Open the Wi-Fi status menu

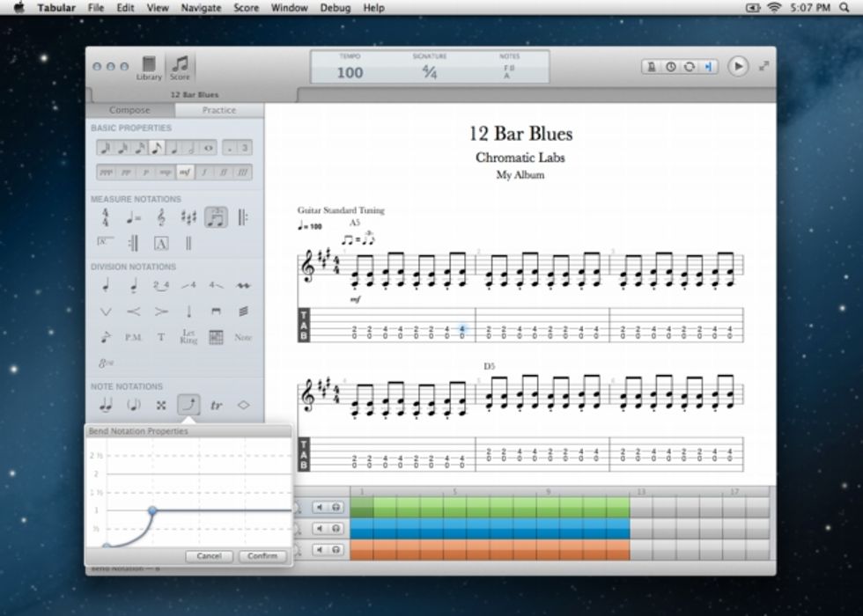(x=774, y=8)
